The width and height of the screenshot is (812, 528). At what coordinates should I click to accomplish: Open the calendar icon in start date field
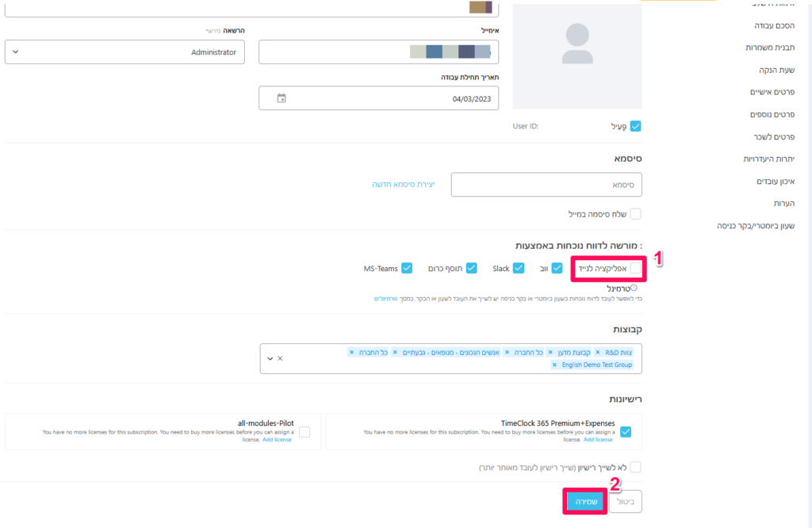[282, 98]
